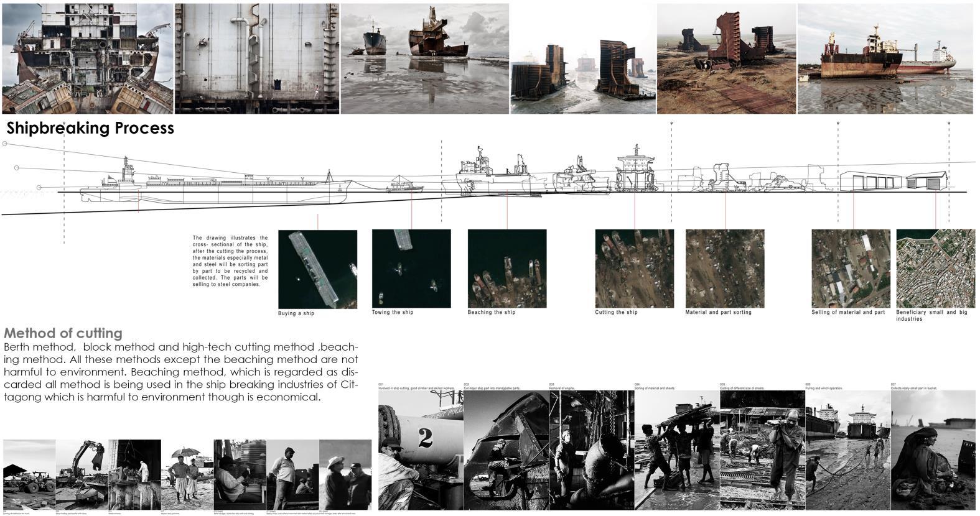Screen dimensions: 980x516
Task: Open the photo of worker cutting a ship part
Action: tap(506, 450)
